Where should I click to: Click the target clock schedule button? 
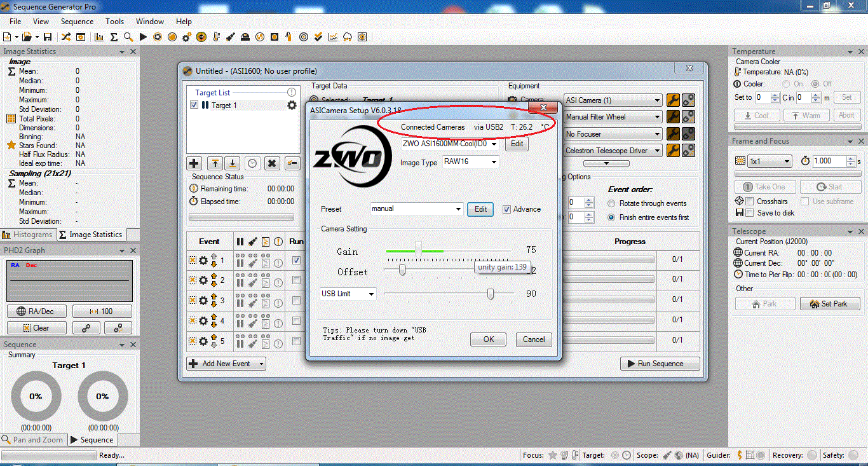pyautogui.click(x=252, y=163)
